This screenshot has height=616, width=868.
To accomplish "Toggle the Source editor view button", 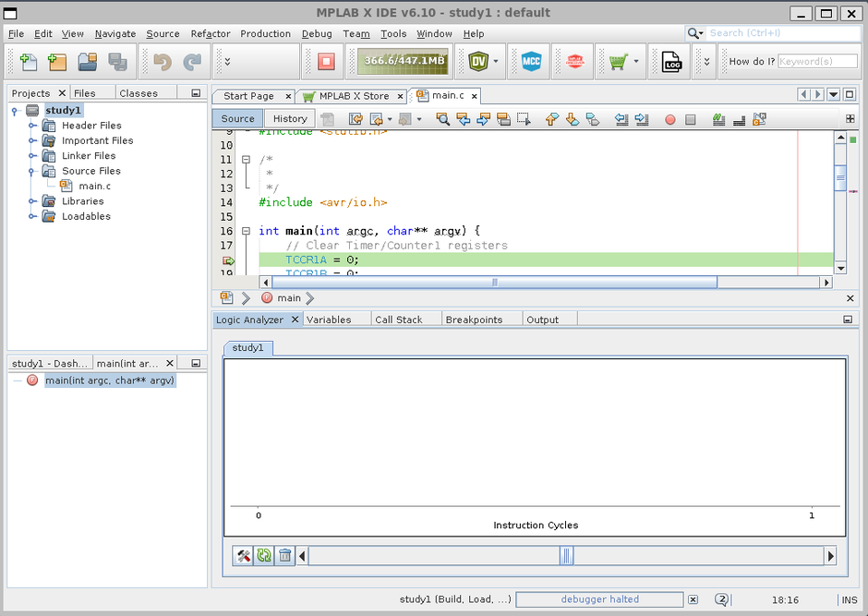I will tap(237, 118).
